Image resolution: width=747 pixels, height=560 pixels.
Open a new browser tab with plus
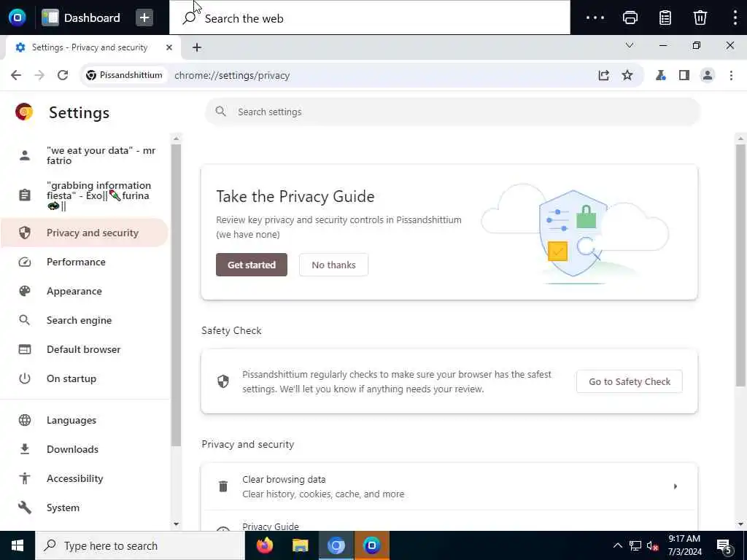tap(197, 47)
